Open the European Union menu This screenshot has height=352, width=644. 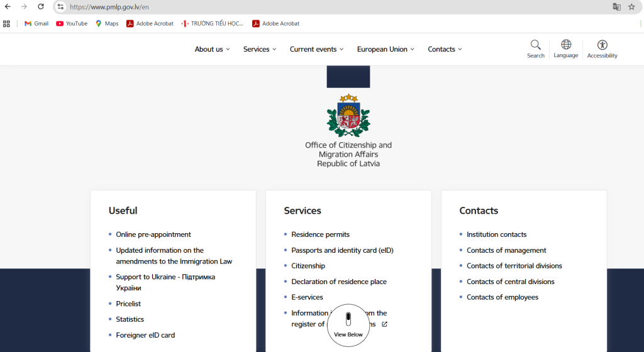pos(385,49)
